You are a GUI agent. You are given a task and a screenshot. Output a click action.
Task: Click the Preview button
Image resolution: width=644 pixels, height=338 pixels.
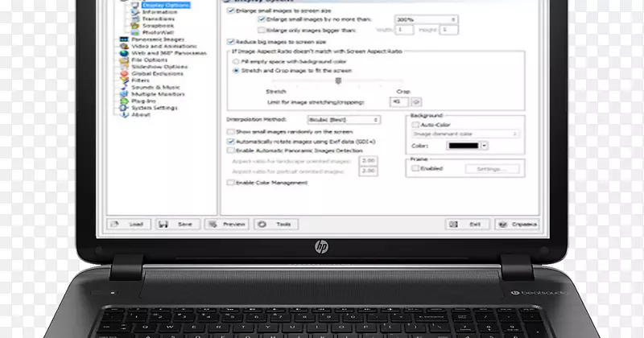pos(227,225)
